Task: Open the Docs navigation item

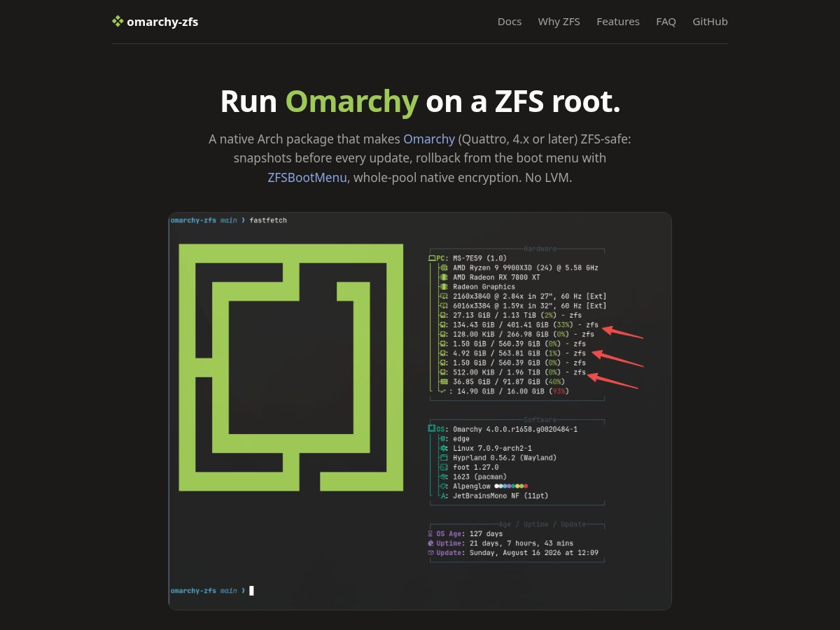Action: pyautogui.click(x=510, y=22)
